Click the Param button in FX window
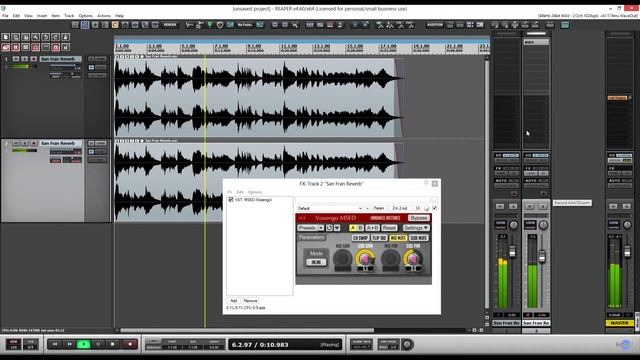This screenshot has width=640, height=360. [x=379, y=208]
